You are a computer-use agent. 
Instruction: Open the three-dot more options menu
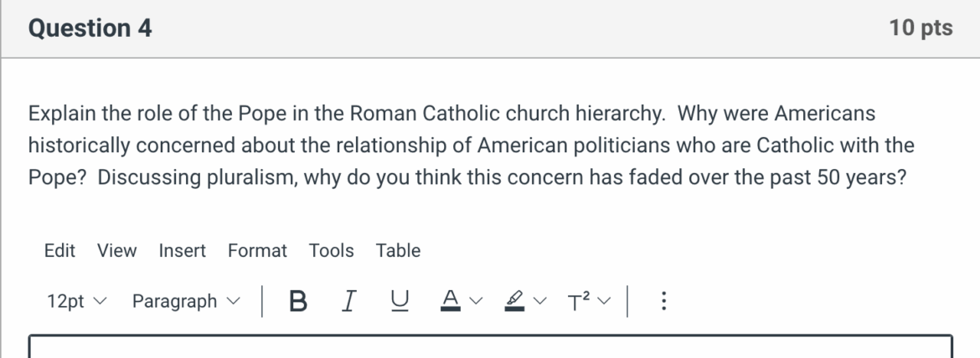pos(663,300)
